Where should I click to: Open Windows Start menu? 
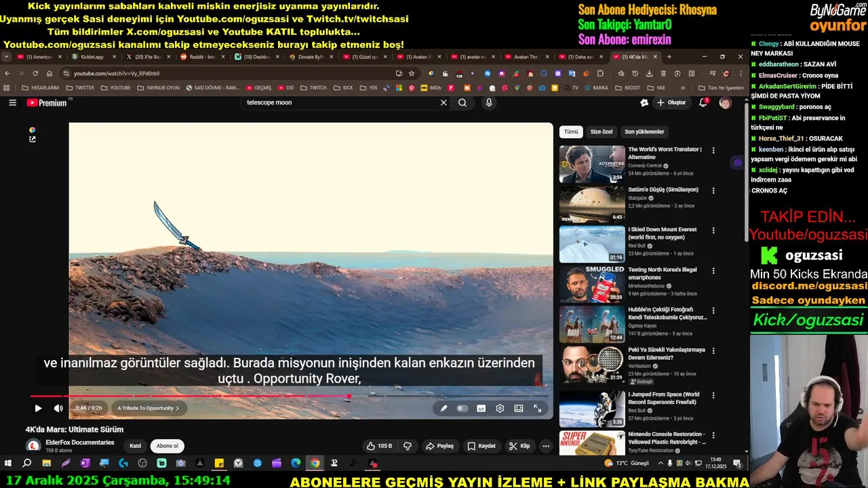pos(8,464)
